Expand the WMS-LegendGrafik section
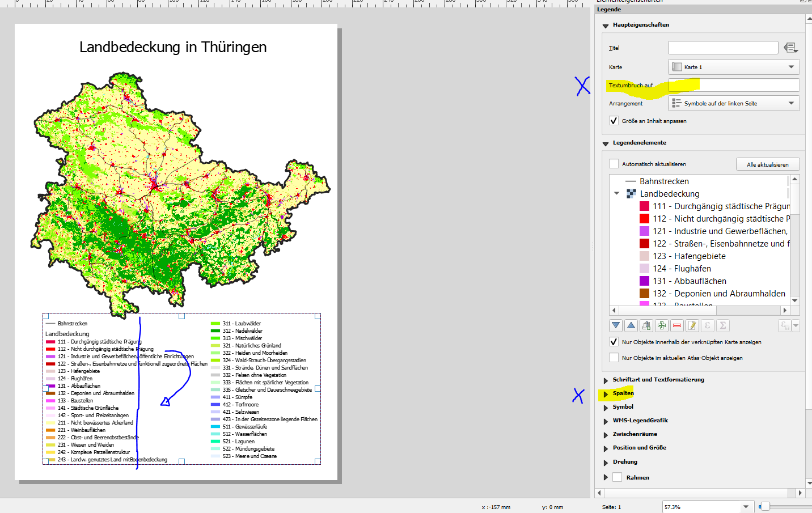The image size is (812, 513). tap(606, 421)
